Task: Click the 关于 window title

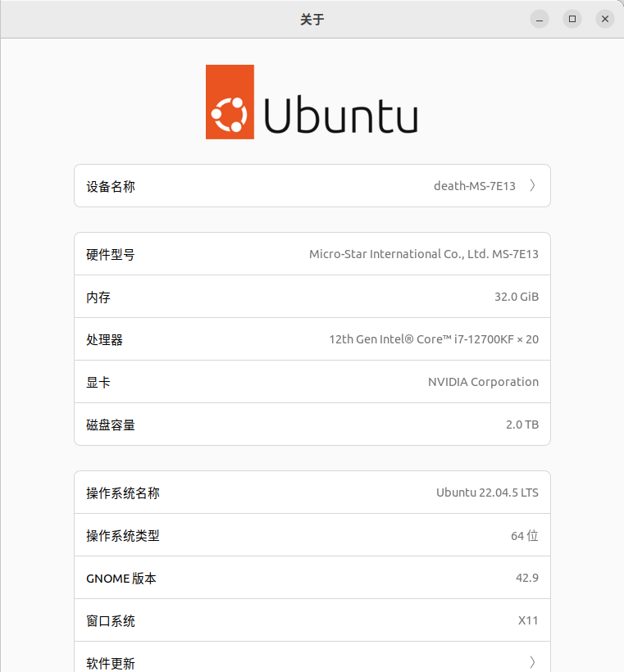Action: click(312, 20)
